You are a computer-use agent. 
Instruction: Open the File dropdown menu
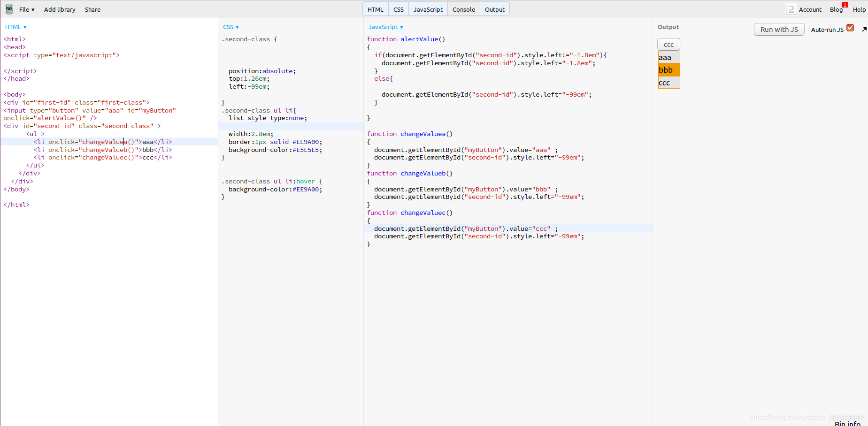27,9
